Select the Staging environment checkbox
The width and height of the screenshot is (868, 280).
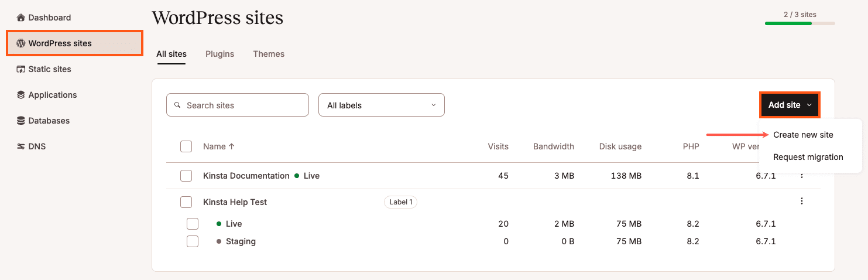[193, 241]
